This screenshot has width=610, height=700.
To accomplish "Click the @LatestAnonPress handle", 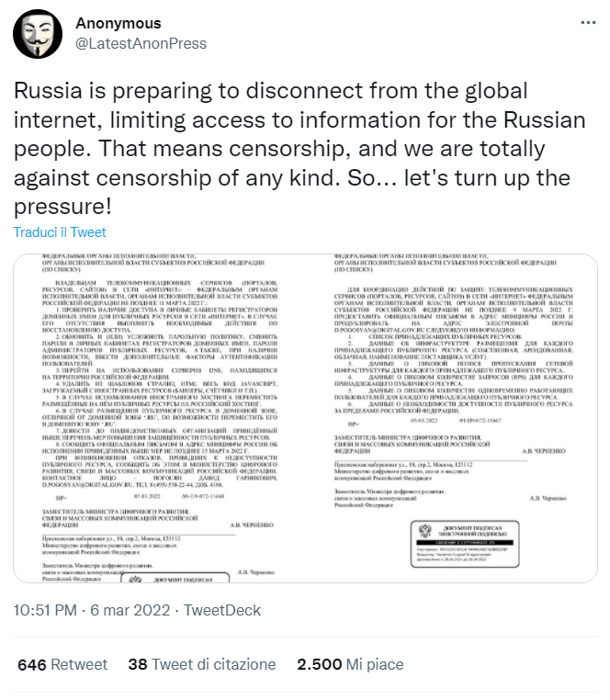I will coord(141,43).
